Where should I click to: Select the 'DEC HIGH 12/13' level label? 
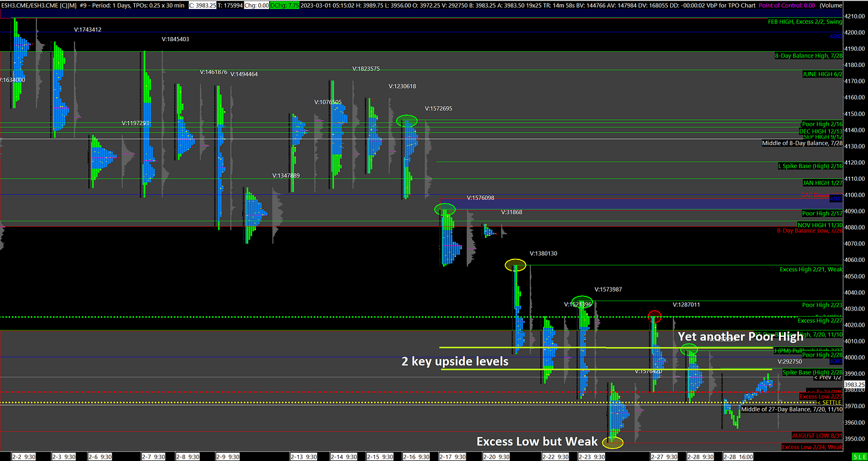pyautogui.click(x=820, y=131)
